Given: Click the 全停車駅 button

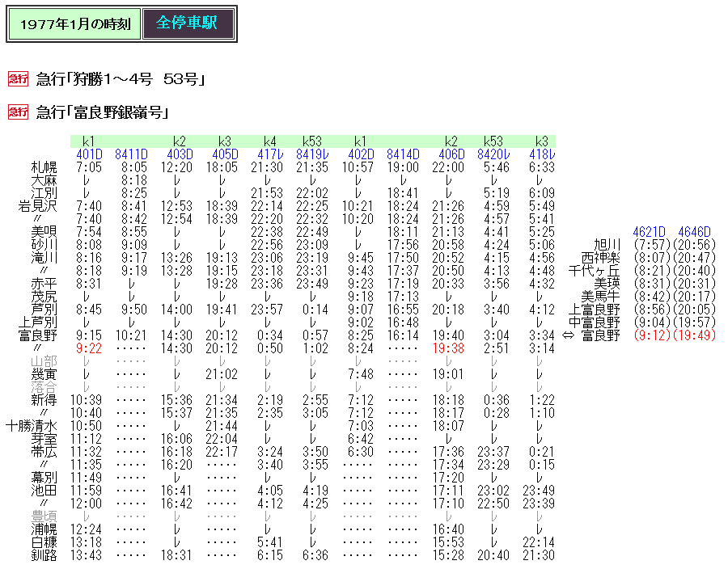Looking at the screenshot, I should click(187, 23).
